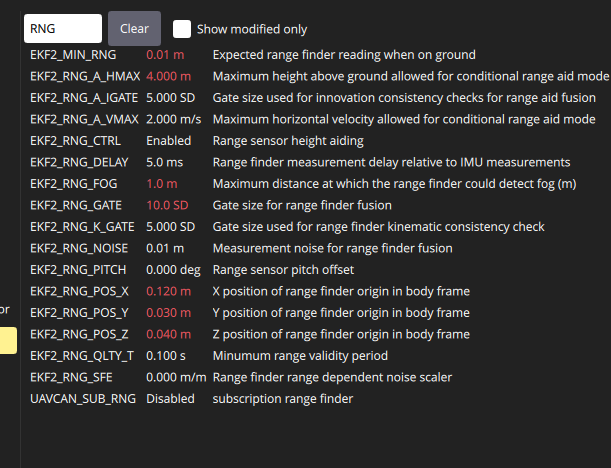Open the EKF2_RNG_POS_Z parameter
The height and width of the screenshot is (468, 611).
click(80, 334)
